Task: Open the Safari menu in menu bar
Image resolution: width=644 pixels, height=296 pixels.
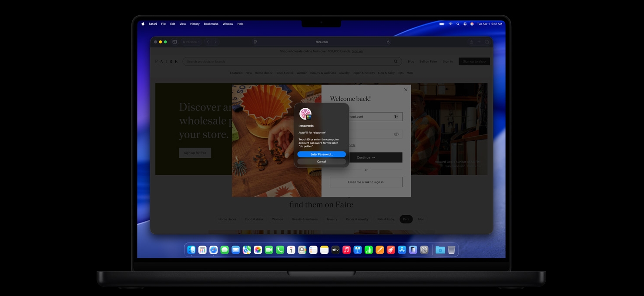Action: pos(153,24)
